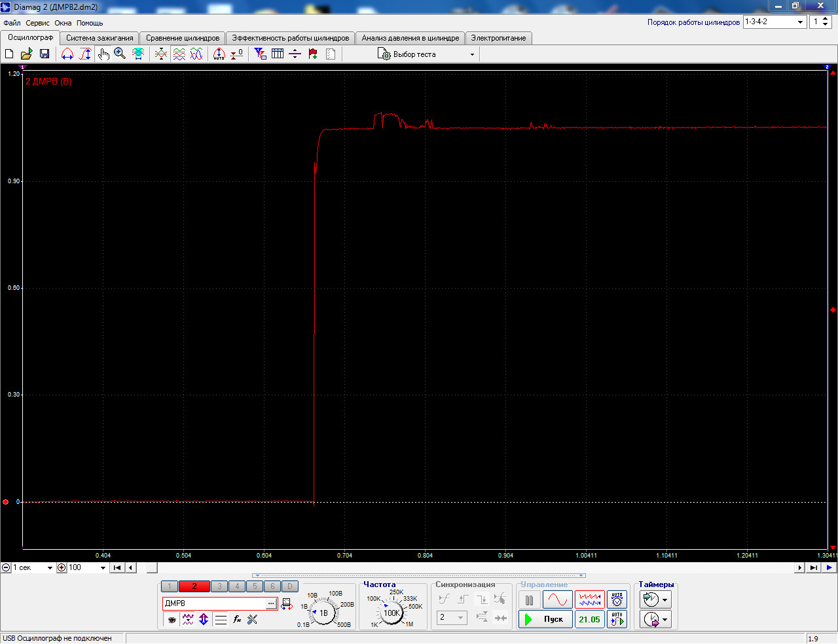Select the vertical amplitude measurement tool

85,54
